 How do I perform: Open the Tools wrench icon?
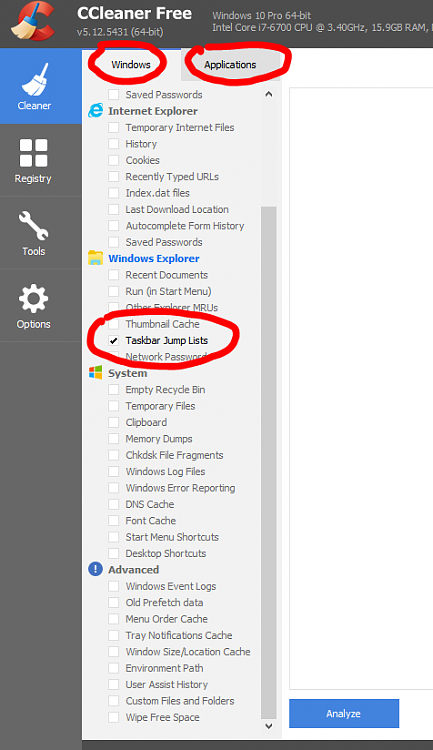[33, 225]
